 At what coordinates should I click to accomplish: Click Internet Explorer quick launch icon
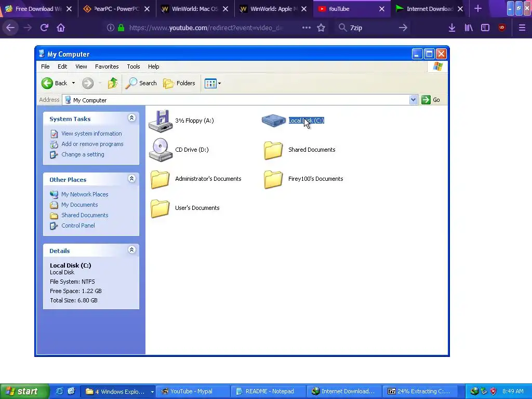click(59, 391)
